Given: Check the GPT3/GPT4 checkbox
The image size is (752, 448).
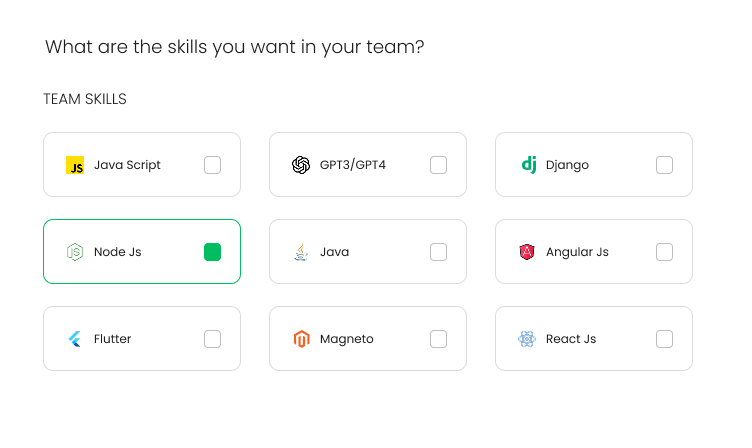Looking at the screenshot, I should pos(438,165).
